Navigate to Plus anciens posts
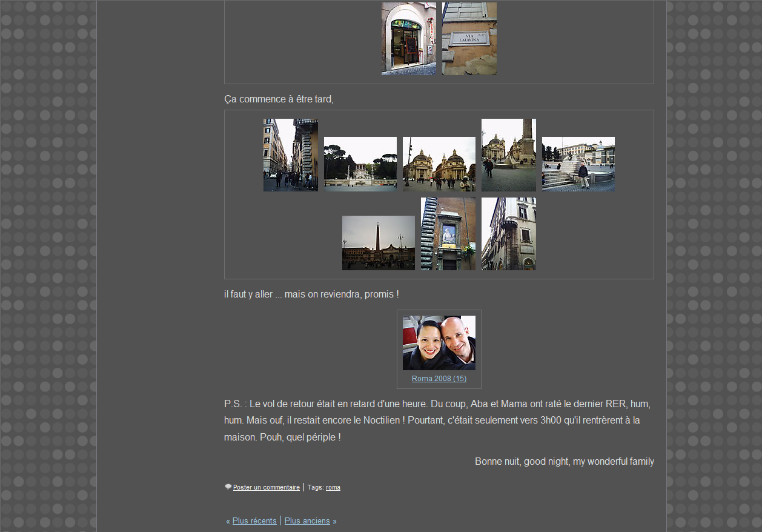Viewport: 762px width, 532px height. (307, 521)
